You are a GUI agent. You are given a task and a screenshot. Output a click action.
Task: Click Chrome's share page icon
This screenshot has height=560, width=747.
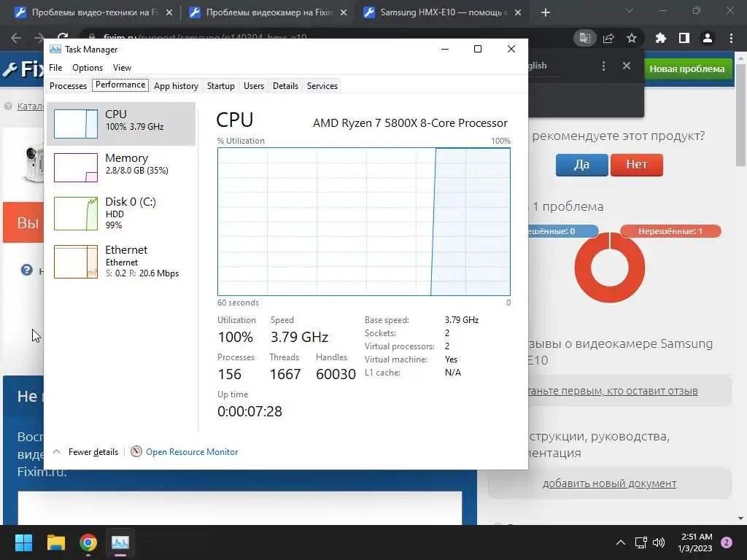click(608, 38)
